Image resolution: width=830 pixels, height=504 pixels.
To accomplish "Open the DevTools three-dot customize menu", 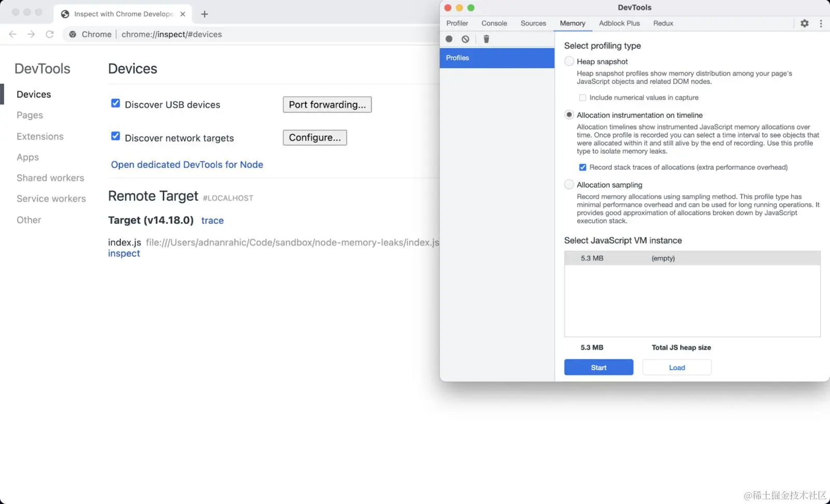I will point(821,23).
